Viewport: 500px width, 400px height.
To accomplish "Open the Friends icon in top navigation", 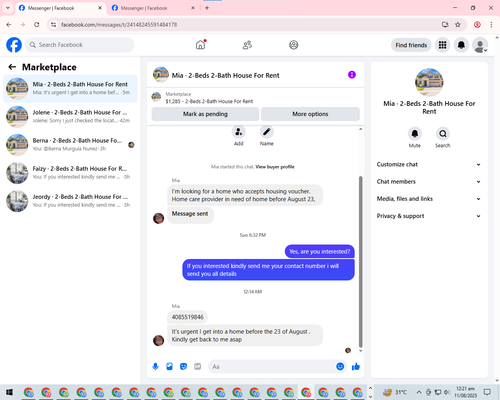I will 247,45.
